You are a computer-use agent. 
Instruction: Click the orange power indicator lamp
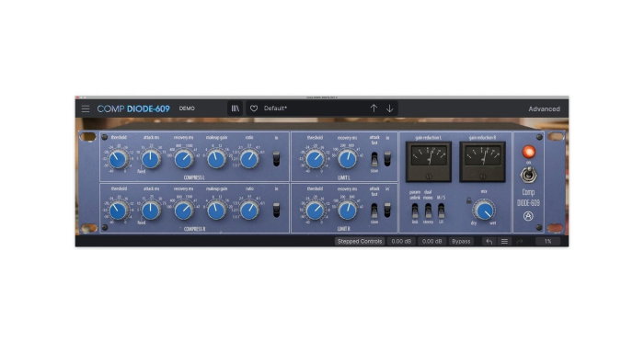[529, 152]
